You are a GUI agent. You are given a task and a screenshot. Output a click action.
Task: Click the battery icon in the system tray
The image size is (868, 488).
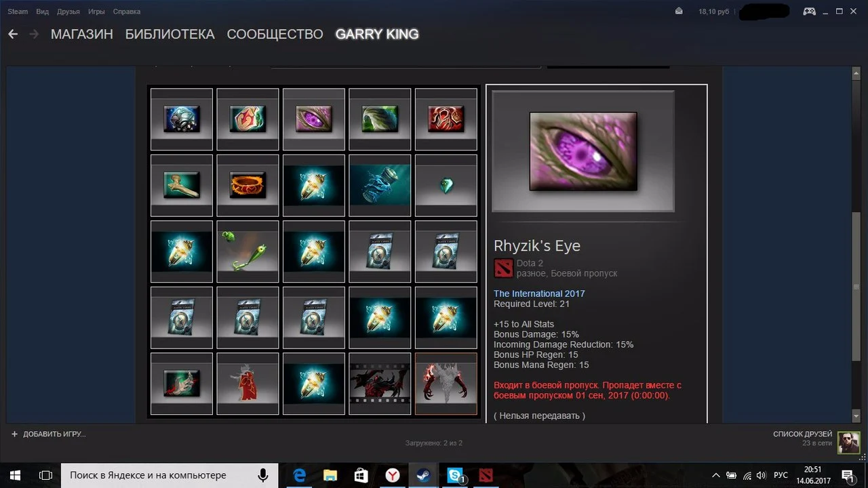point(732,475)
